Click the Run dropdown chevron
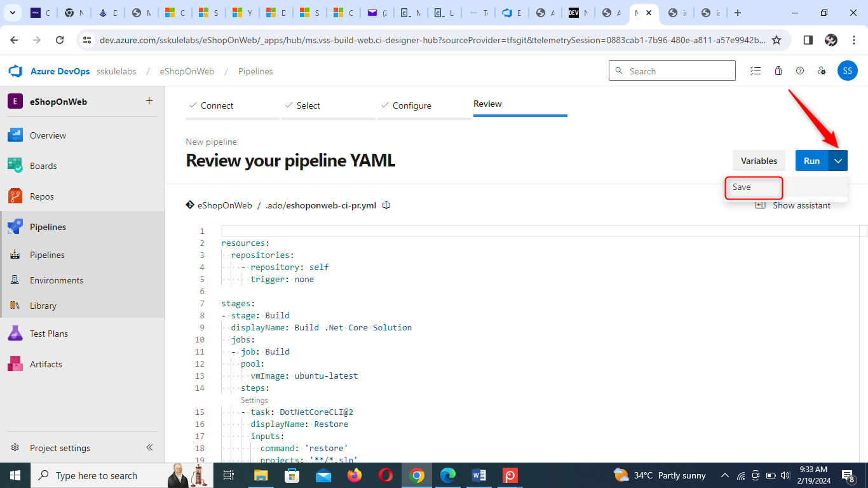The image size is (868, 488). pos(838,161)
